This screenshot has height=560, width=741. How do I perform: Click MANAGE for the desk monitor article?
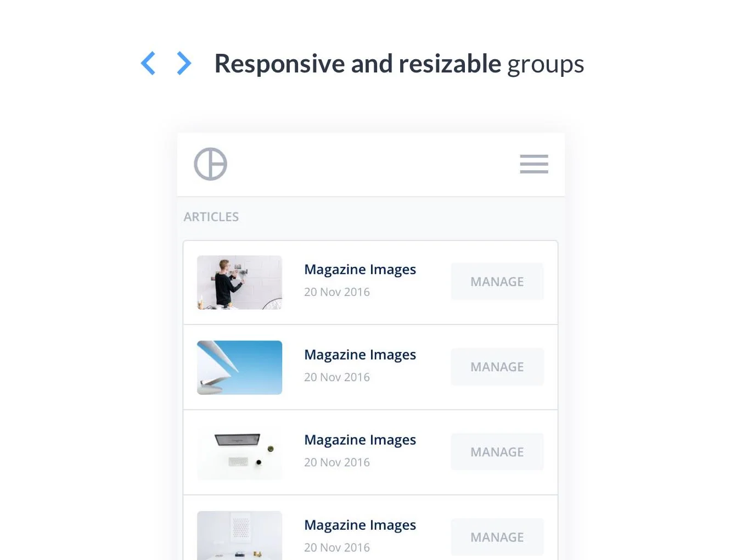click(497, 452)
